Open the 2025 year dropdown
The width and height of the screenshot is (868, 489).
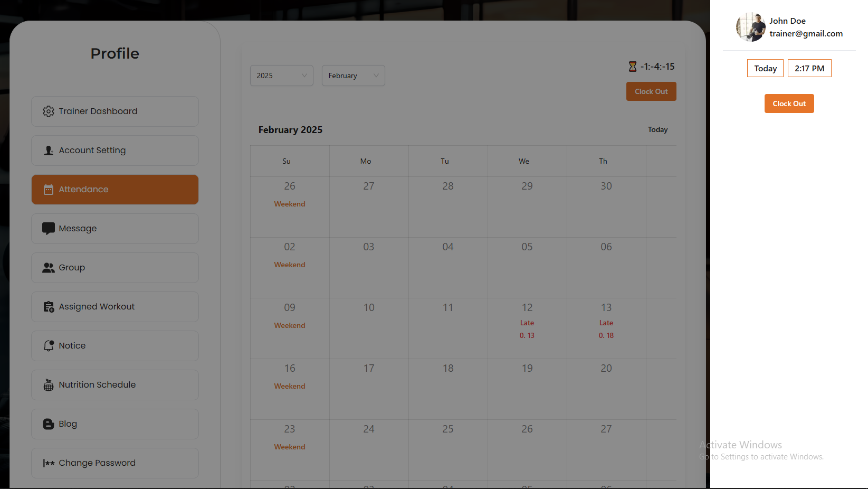[281, 76]
